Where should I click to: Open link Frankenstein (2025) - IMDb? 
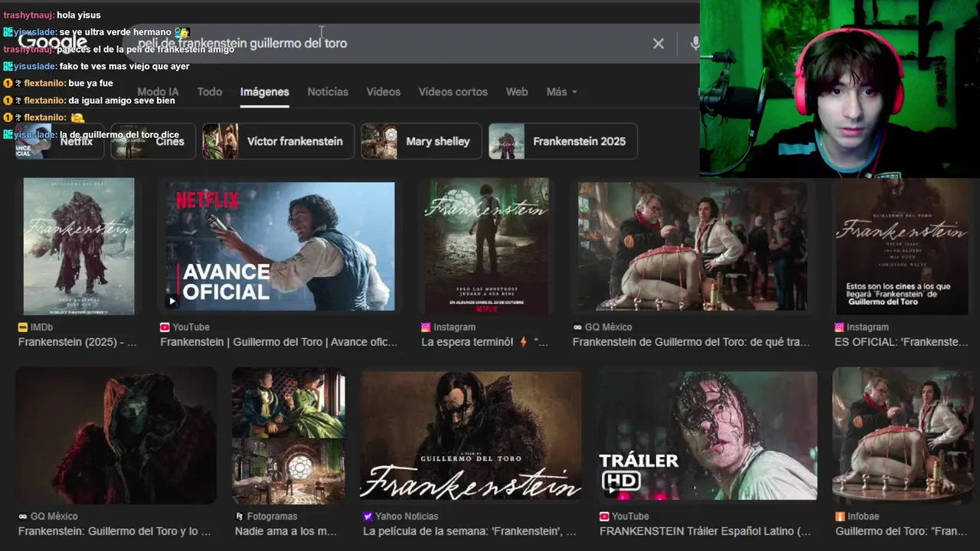pyautogui.click(x=78, y=342)
